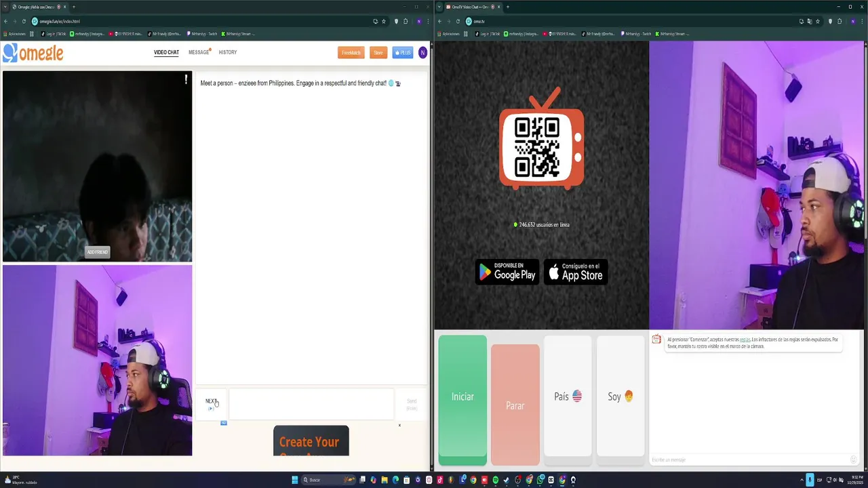Open tab search dropdown in right browser
This screenshot has height=488, width=868.
click(439, 7)
